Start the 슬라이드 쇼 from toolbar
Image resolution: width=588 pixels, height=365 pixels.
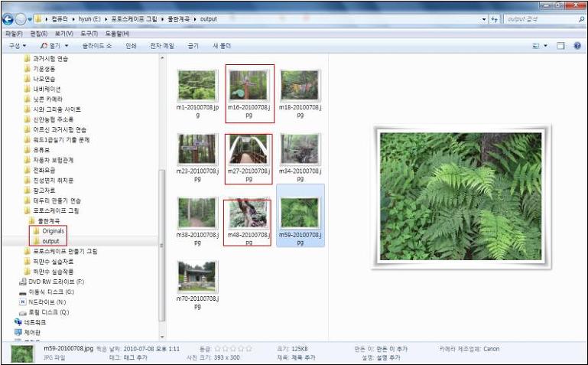tap(97, 46)
